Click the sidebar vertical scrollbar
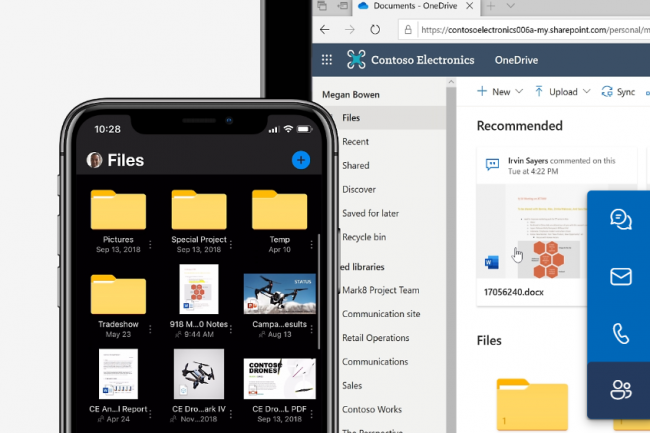This screenshot has width=650, height=433. (451, 259)
